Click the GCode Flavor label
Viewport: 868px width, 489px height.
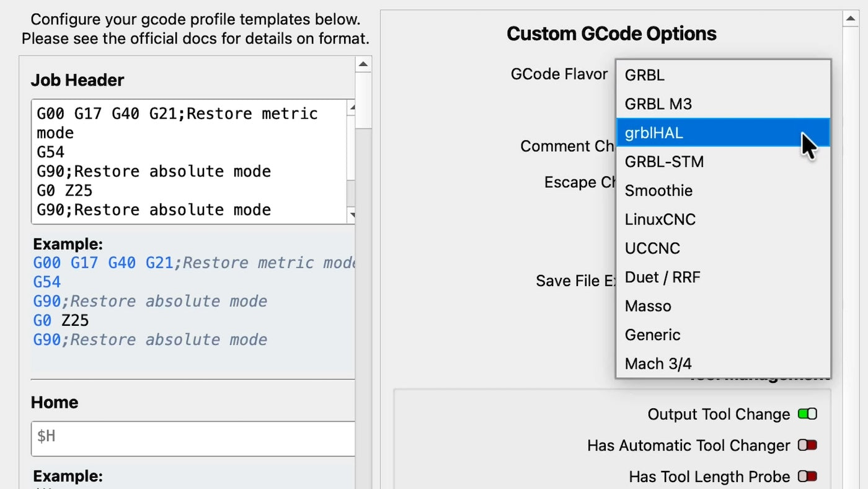click(x=559, y=74)
